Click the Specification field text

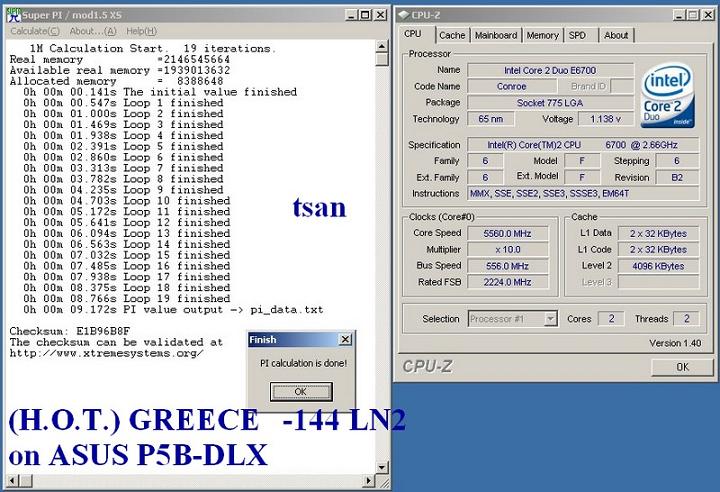[583, 145]
